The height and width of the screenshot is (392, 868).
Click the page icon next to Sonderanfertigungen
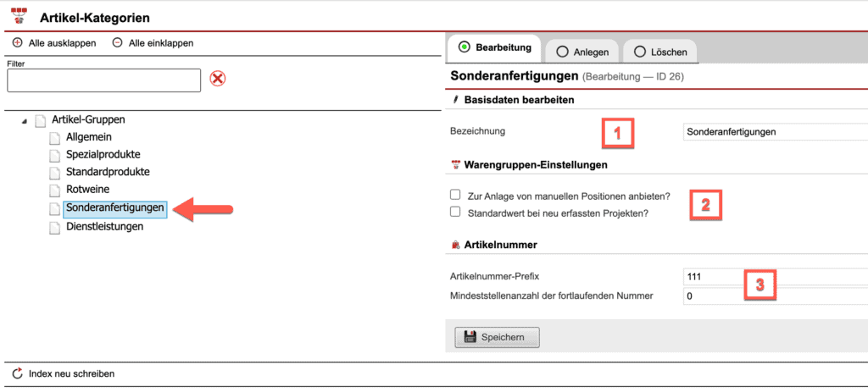click(54, 209)
